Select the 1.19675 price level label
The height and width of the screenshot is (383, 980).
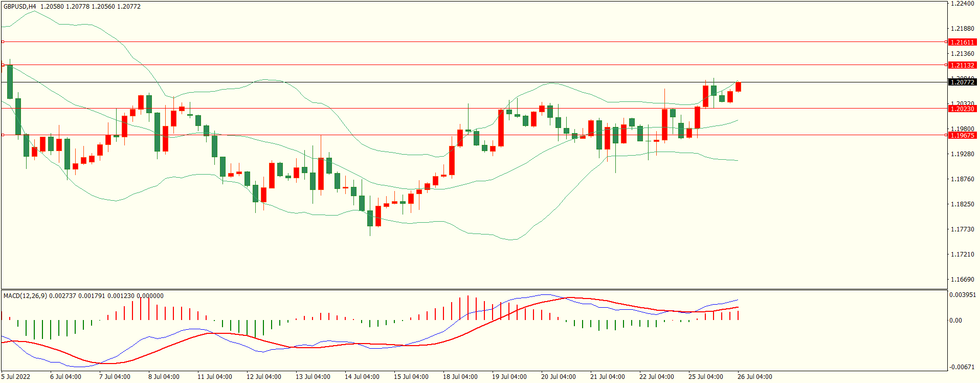962,135
